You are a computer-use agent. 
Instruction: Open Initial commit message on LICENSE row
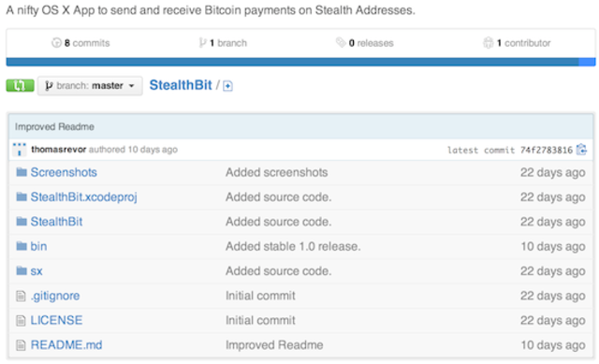(260, 320)
